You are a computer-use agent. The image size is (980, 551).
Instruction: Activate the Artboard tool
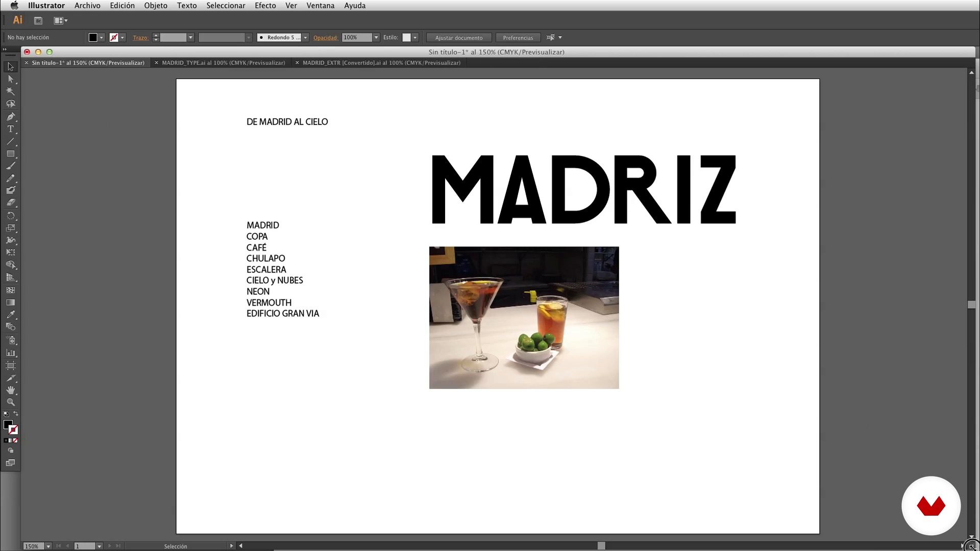click(11, 365)
